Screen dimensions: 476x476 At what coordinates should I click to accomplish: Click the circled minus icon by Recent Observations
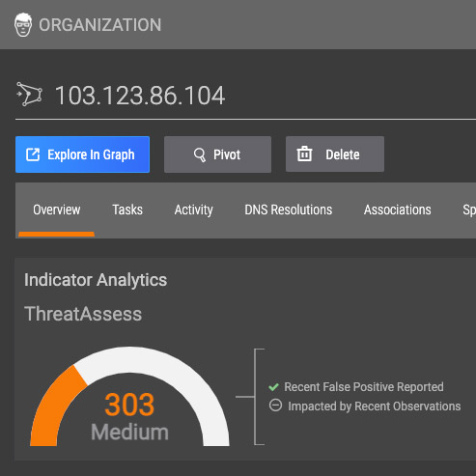pos(275,406)
